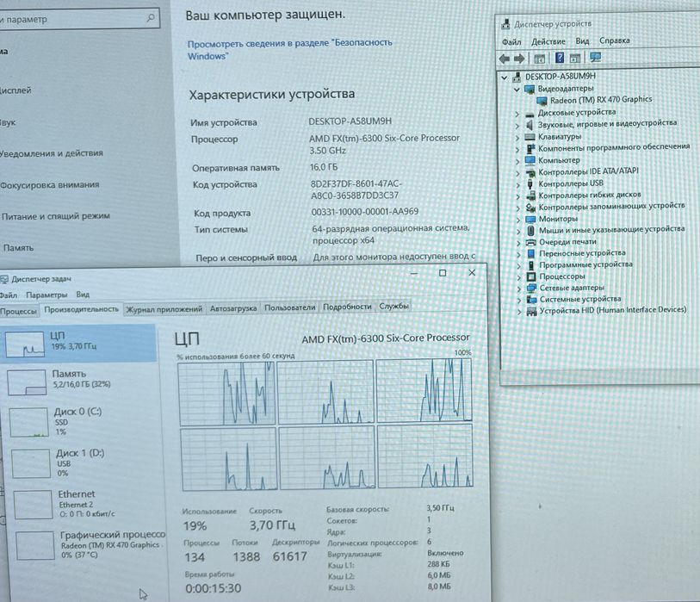The width and height of the screenshot is (700, 602).
Task: Select the Память performance item
Action: [x=81, y=382]
